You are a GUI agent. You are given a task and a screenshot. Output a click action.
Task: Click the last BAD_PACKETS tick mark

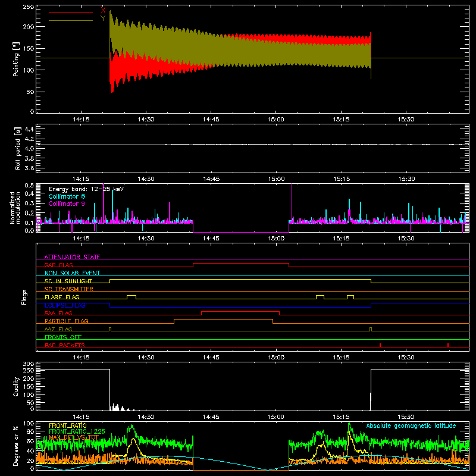(x=448, y=345)
